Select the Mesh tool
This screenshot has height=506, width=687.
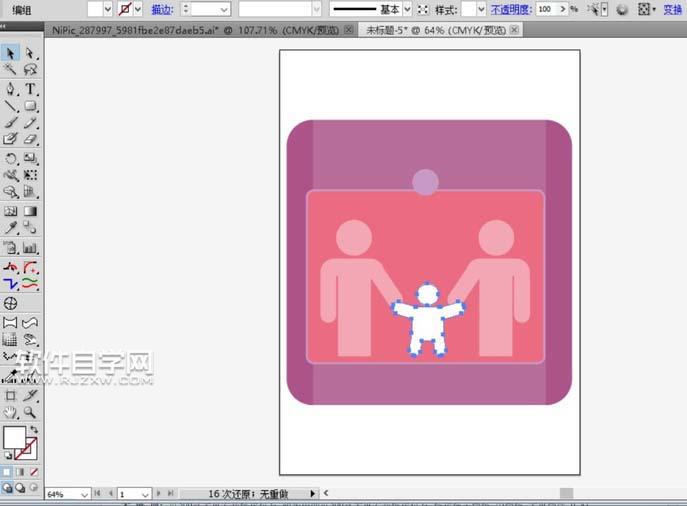click(10, 211)
